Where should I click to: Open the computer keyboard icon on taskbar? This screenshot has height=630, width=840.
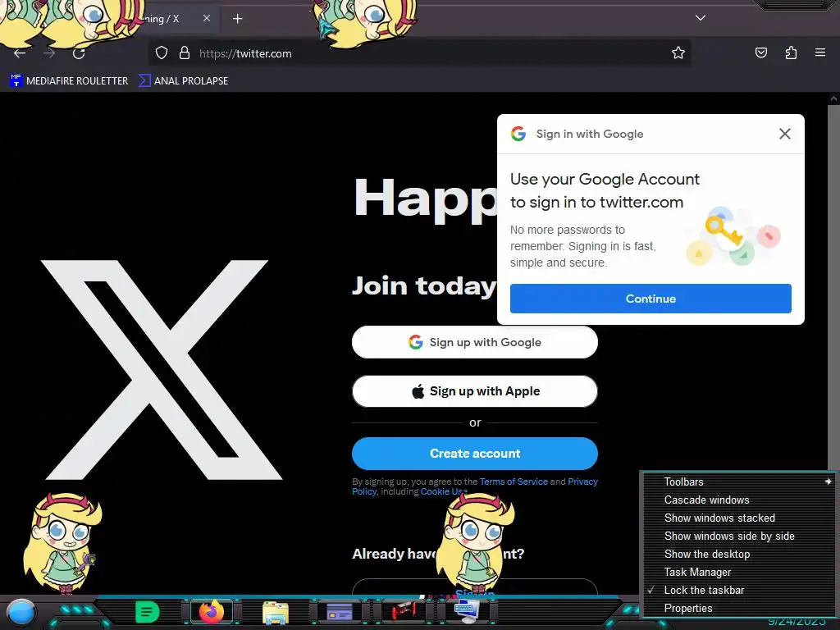point(466,611)
